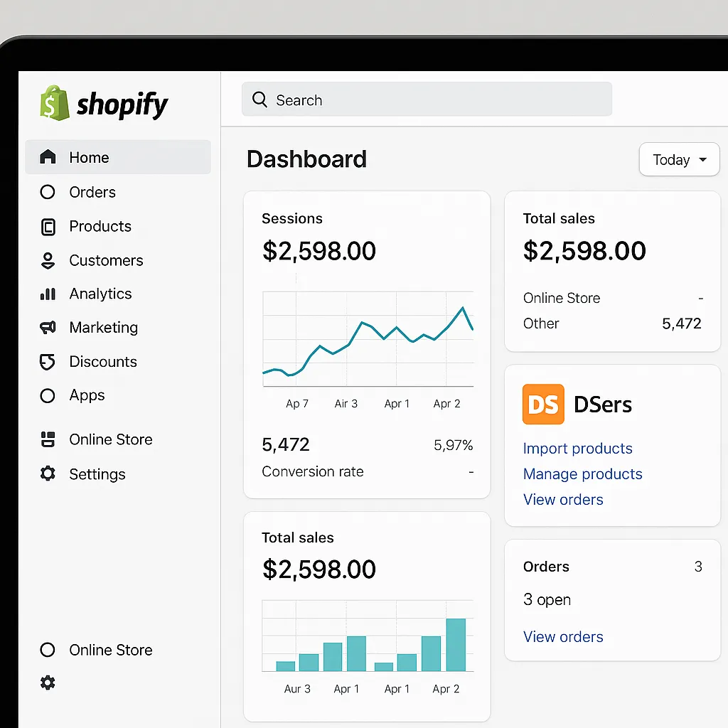Screen dimensions: 728x728
Task: Click the arrow on the Today dropdown
Action: pyautogui.click(x=703, y=160)
